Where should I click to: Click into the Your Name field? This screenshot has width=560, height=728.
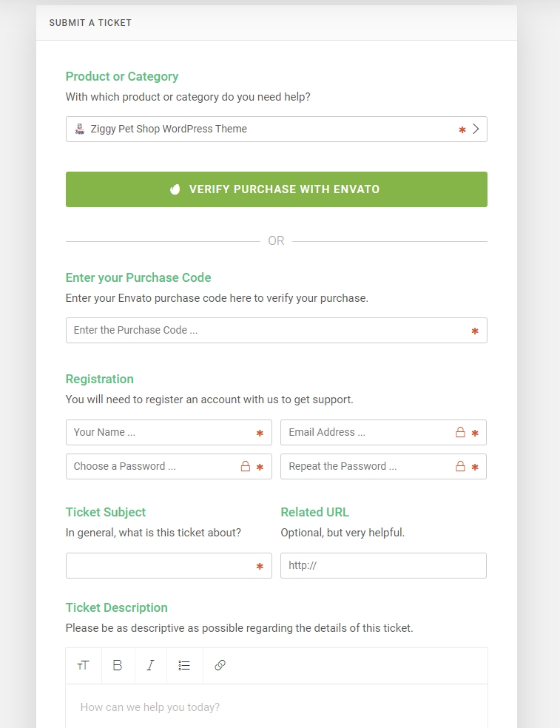tap(159, 432)
